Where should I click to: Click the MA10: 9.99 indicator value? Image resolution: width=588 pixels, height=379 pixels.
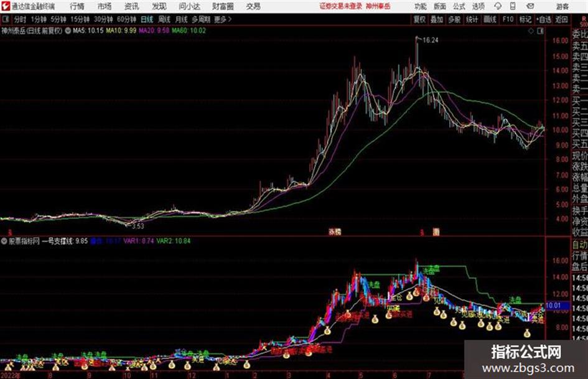(121, 30)
